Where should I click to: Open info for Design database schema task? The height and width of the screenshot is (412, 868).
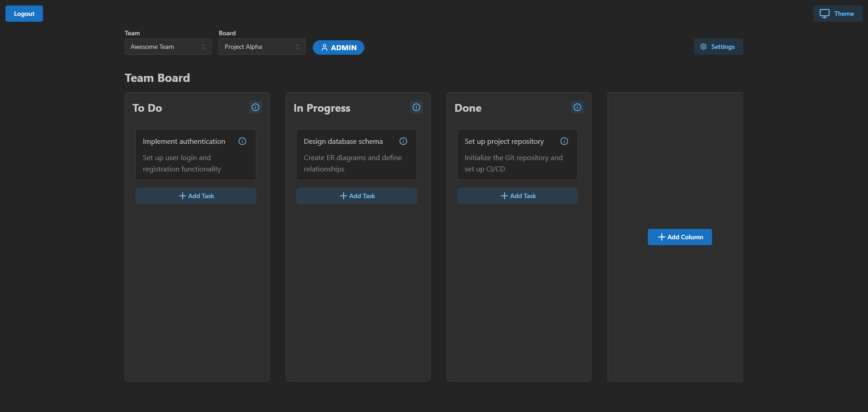coord(403,141)
